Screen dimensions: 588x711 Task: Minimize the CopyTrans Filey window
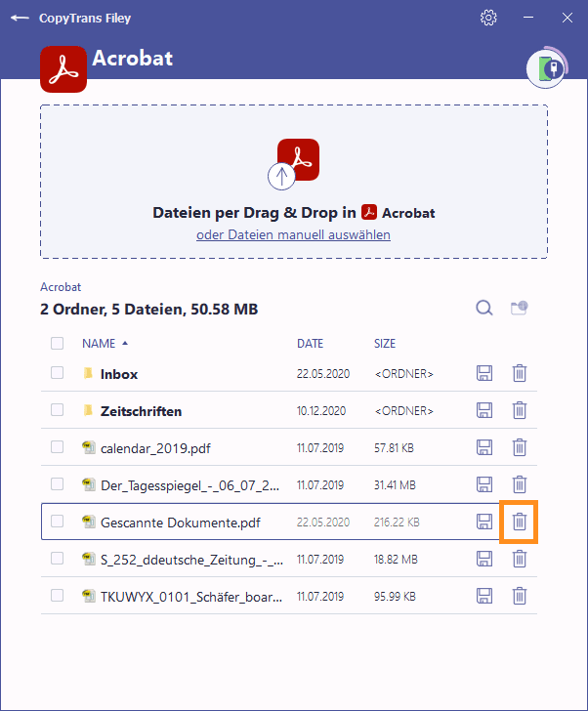pyautogui.click(x=528, y=18)
